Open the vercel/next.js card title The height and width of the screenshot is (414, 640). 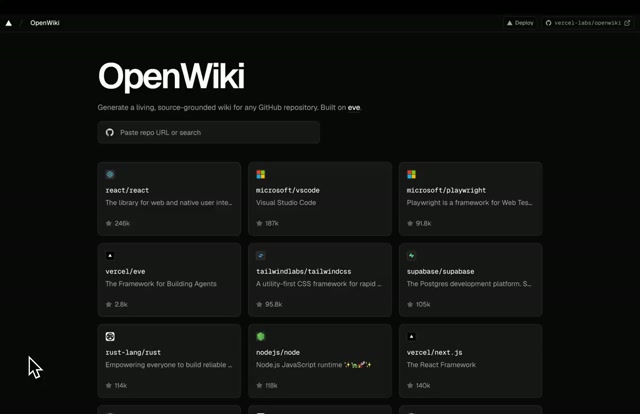pos(435,352)
